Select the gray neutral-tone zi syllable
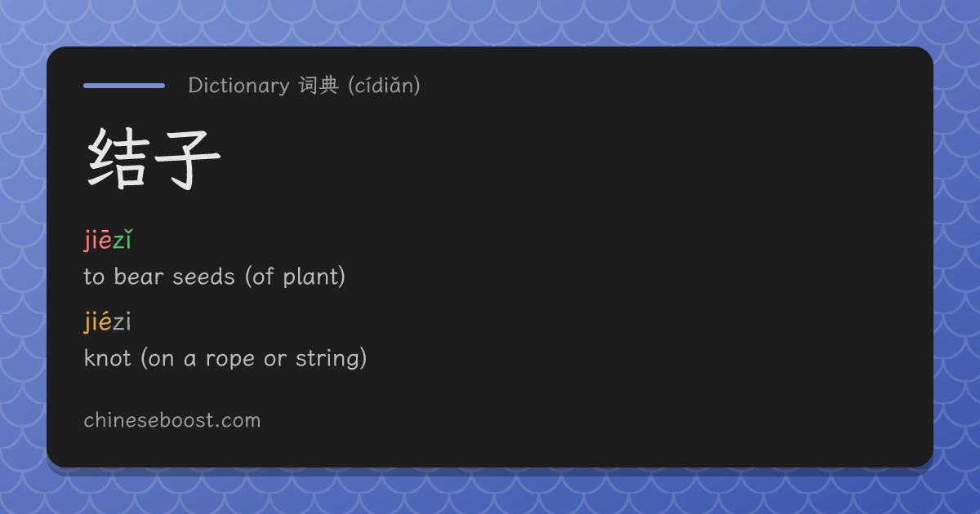The width and height of the screenshot is (980, 514). pos(122,322)
